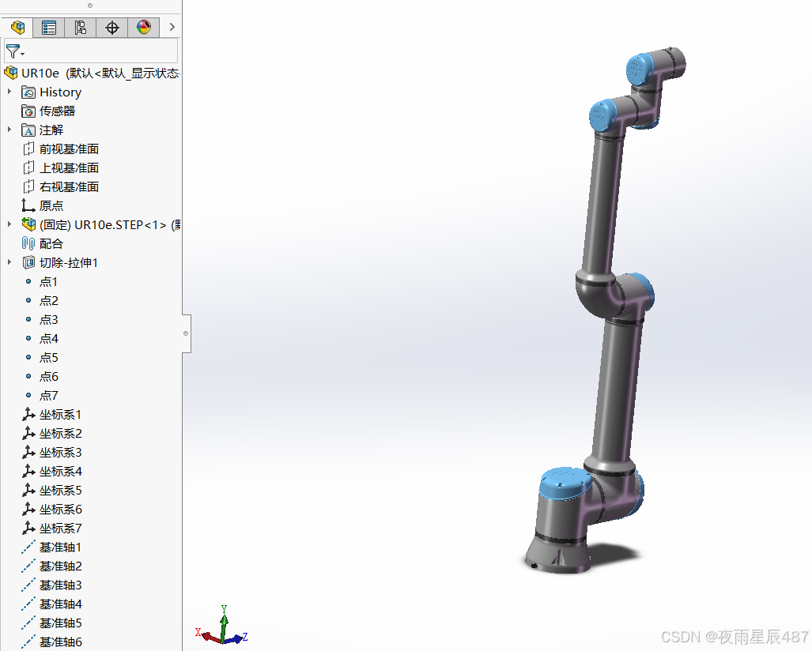Select the 原点 origin icon
Image resolution: width=812 pixels, height=651 pixels.
pos(28,205)
